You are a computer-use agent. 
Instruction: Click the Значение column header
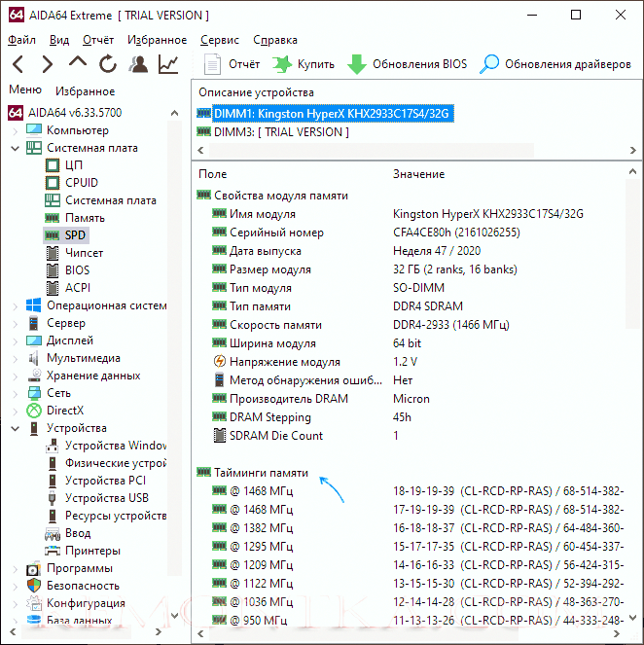tap(418, 174)
